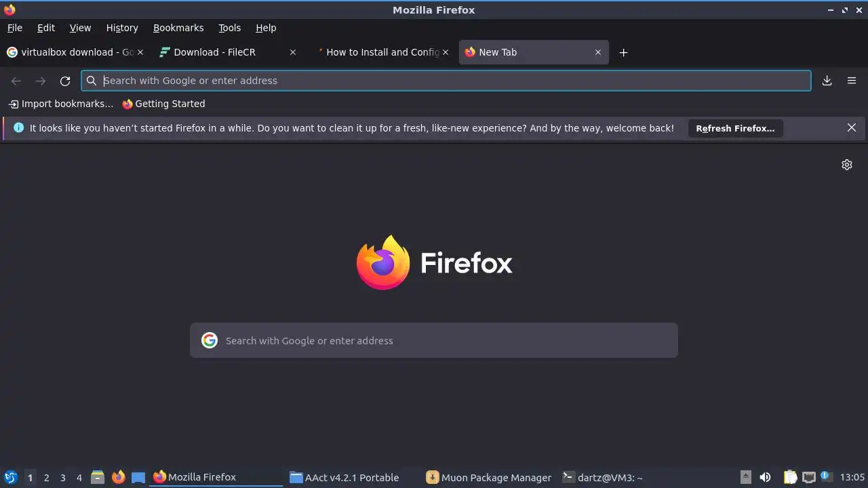
Task: Click the Forward navigation arrow
Action: (41, 81)
